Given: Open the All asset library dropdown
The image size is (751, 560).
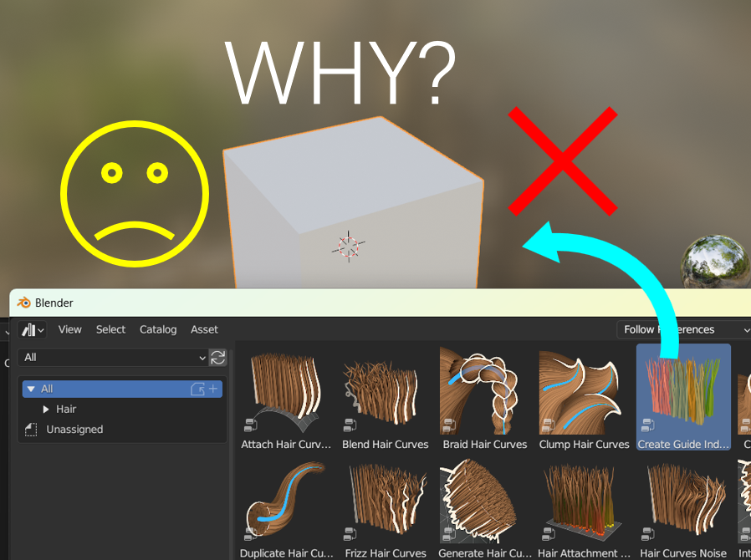Looking at the screenshot, I should click(x=113, y=358).
